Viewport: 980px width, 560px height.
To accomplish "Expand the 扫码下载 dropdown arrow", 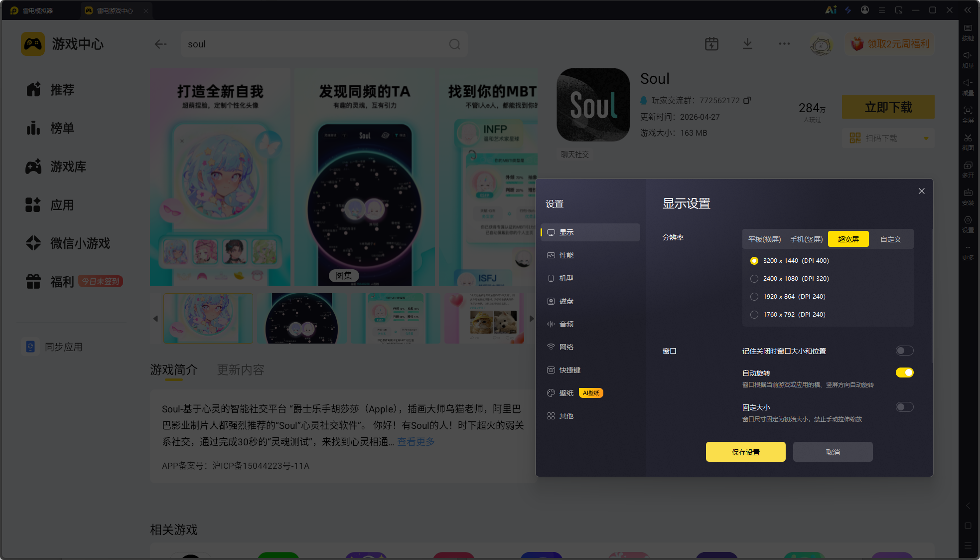I will pyautogui.click(x=926, y=138).
